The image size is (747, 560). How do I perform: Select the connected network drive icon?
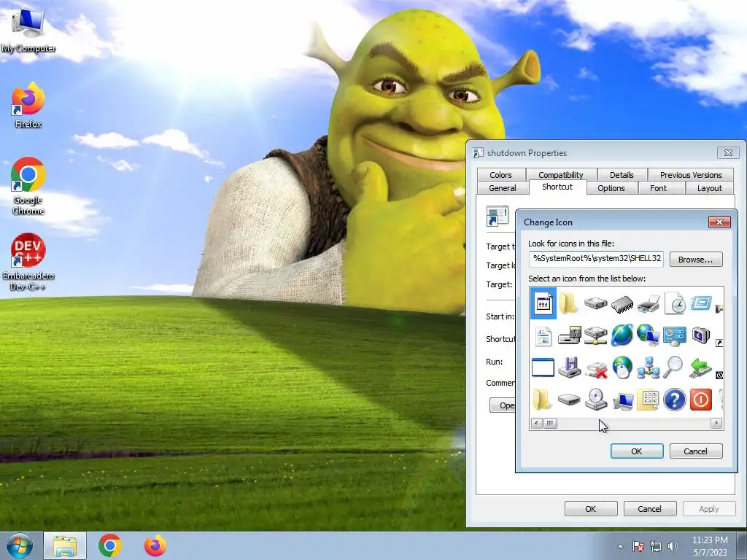(595, 335)
